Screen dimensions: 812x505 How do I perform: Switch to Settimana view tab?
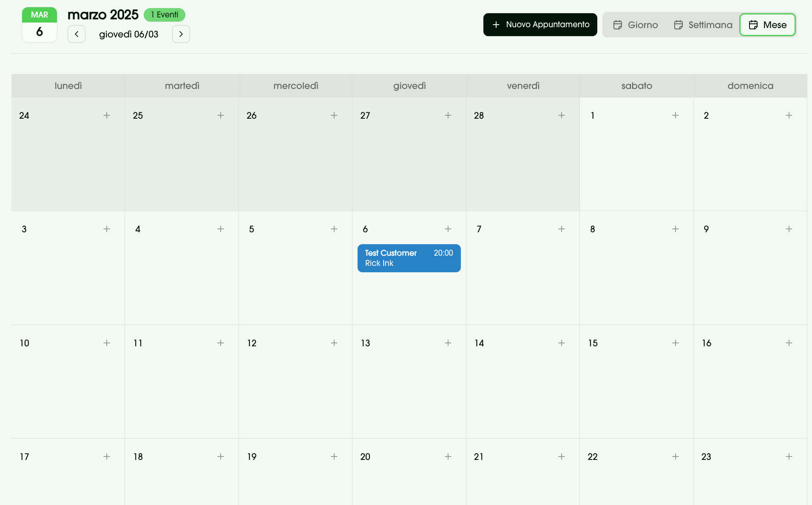(703, 25)
